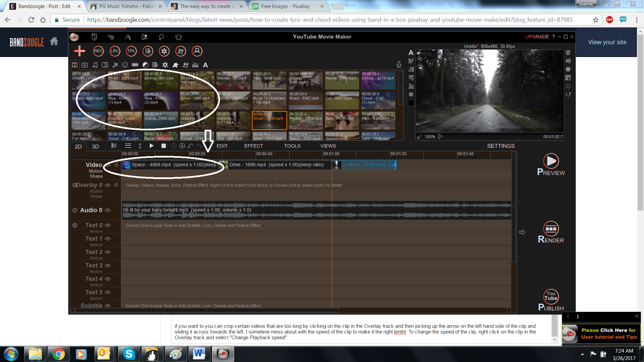Open the TPL template tool
644x362 pixels.
[131, 51]
